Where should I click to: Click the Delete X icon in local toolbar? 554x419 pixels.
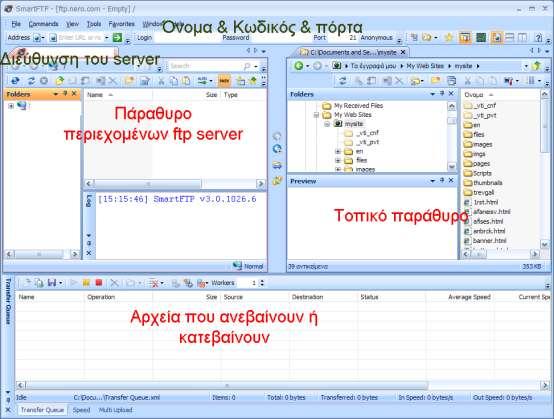[x=399, y=81]
